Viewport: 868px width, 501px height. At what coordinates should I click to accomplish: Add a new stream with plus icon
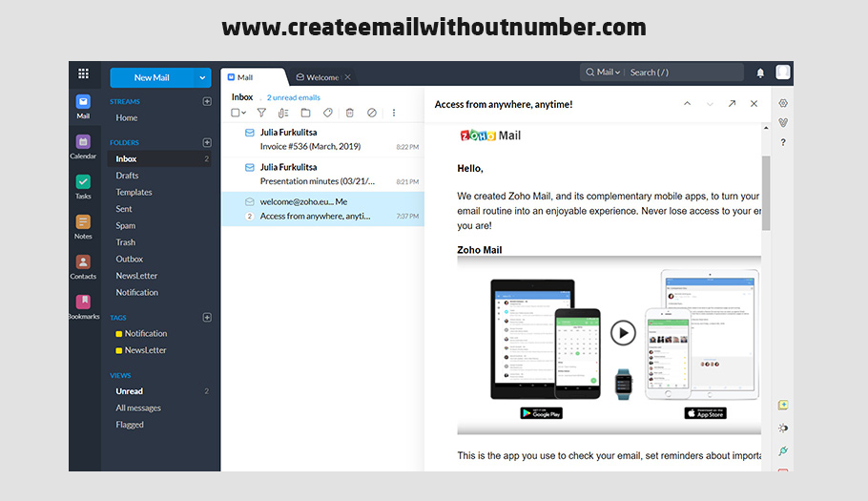[x=207, y=101]
